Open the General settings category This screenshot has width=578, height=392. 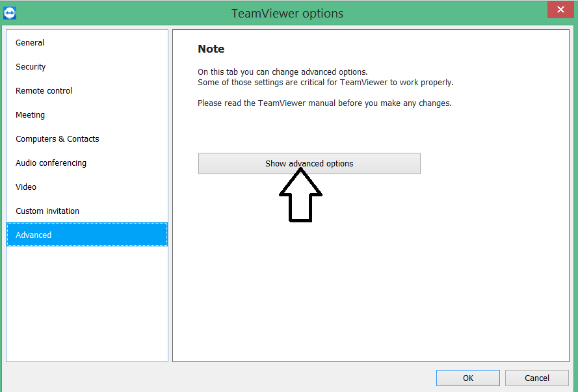(x=87, y=43)
